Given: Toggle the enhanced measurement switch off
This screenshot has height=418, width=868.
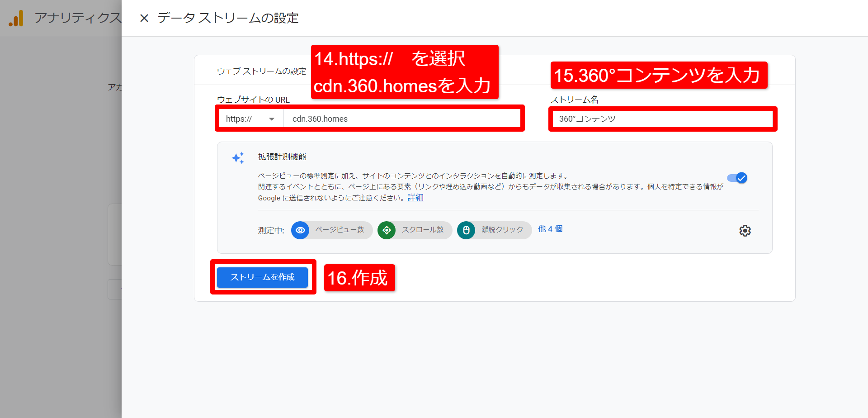Looking at the screenshot, I should click(x=737, y=178).
